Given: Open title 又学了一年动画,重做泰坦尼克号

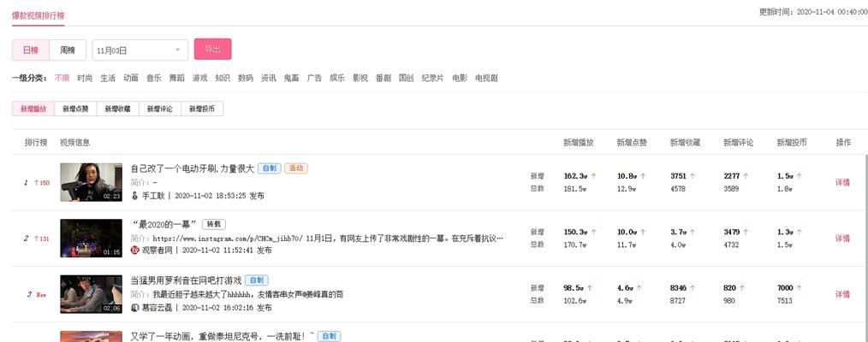Looking at the screenshot, I should pos(223,336).
